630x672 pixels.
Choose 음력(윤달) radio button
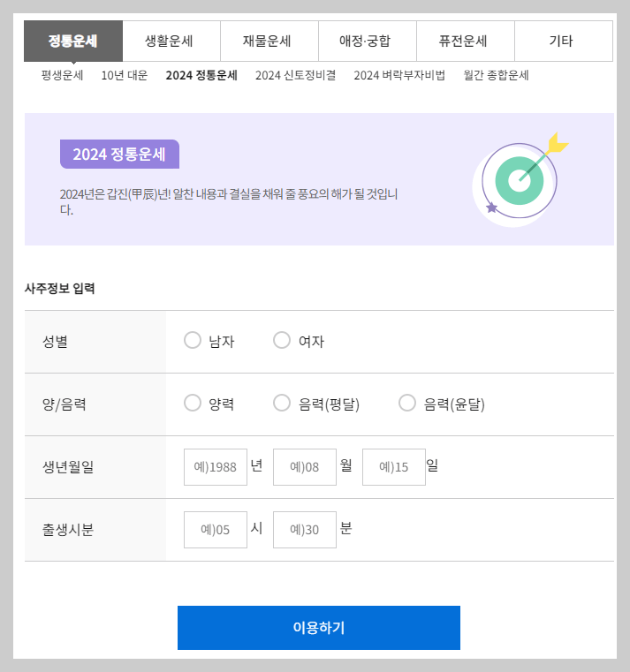[407, 403]
